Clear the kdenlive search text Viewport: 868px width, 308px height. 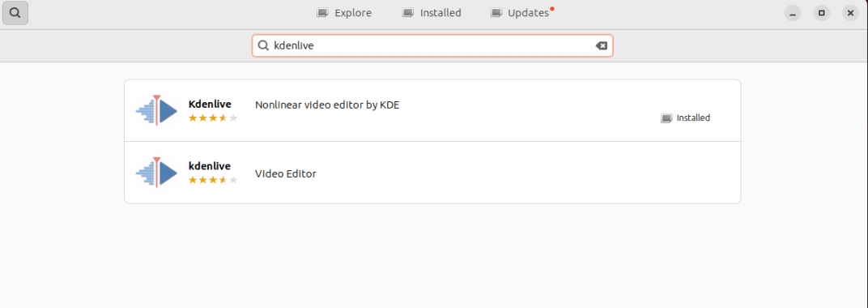(601, 46)
